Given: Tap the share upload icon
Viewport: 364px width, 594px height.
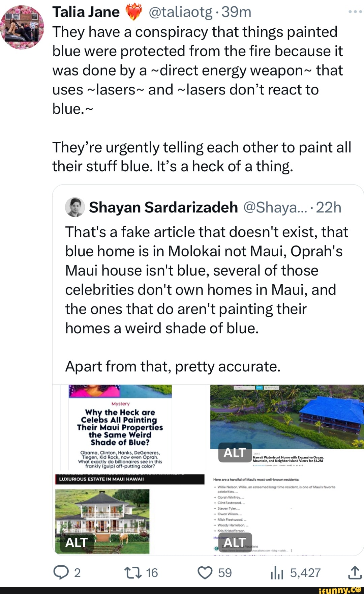Looking at the screenshot, I should pos(355,573).
